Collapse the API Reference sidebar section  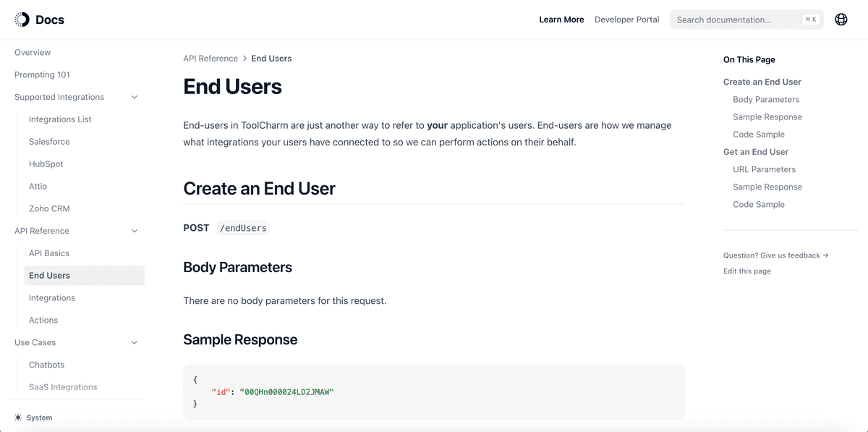135,230
